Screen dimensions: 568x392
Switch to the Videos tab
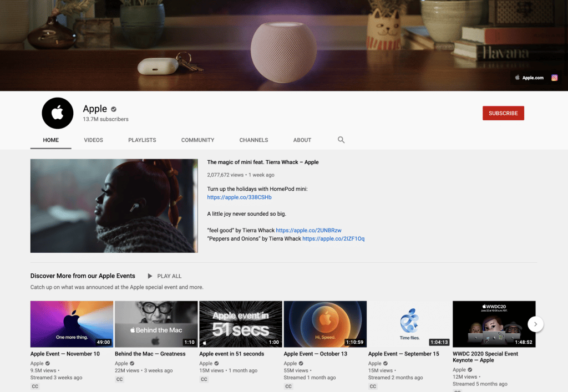(x=93, y=140)
